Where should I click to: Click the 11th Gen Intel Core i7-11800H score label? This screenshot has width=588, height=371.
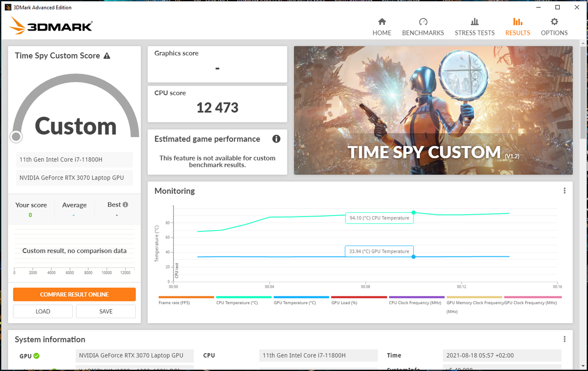74,160
